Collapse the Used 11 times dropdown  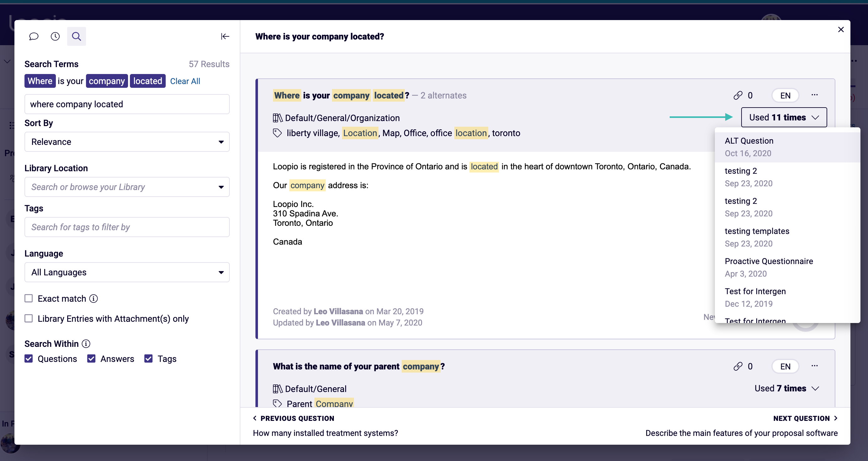coord(784,118)
